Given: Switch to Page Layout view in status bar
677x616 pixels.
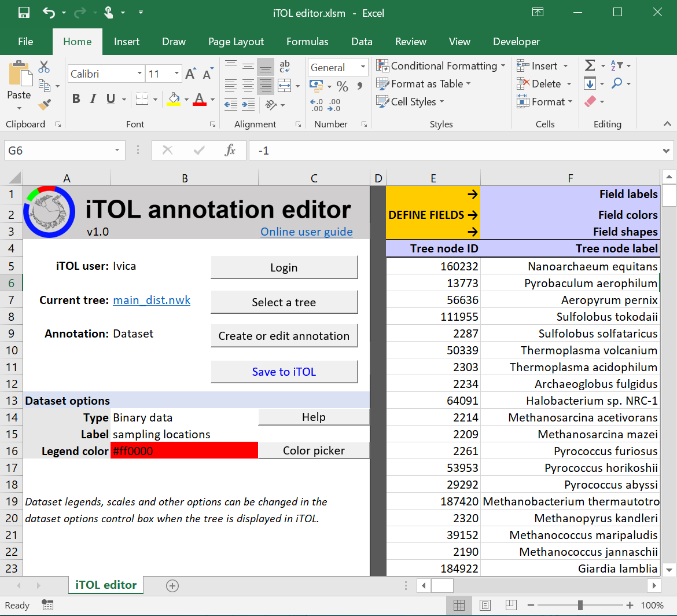Looking at the screenshot, I should click(485, 605).
